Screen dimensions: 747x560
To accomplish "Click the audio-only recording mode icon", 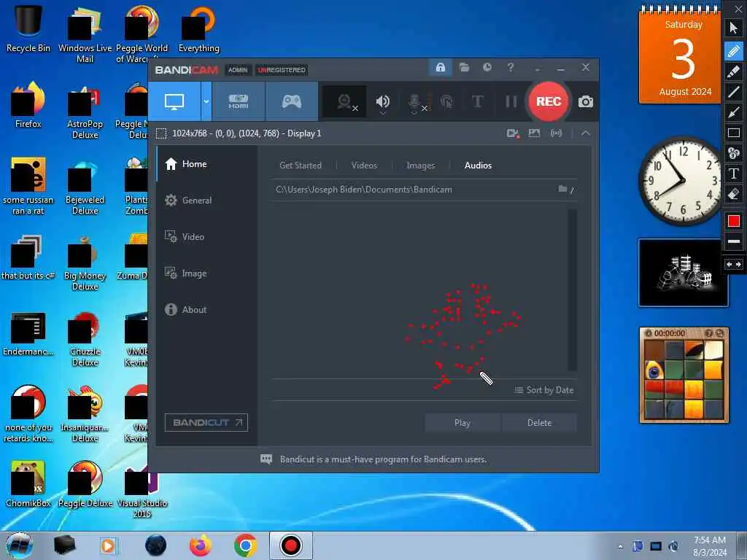I will pos(556,133).
